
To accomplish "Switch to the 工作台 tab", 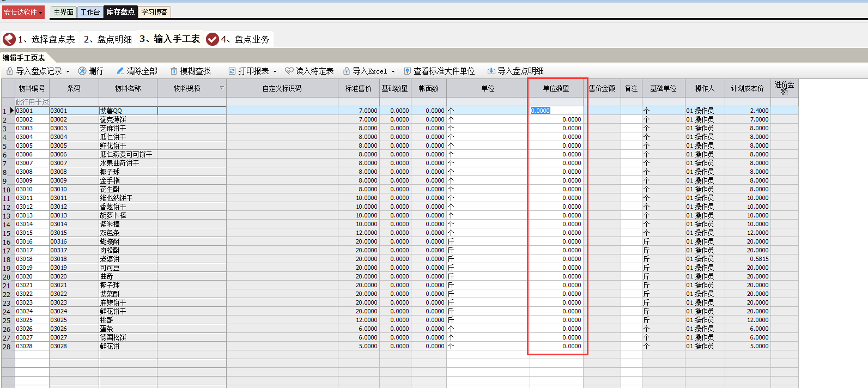I will point(90,12).
